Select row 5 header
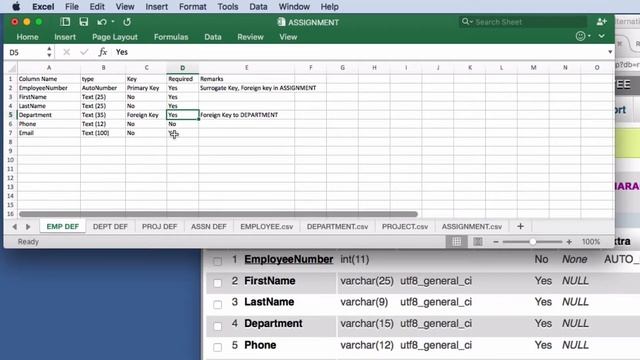Screen dimensions: 640x360 (10, 115)
